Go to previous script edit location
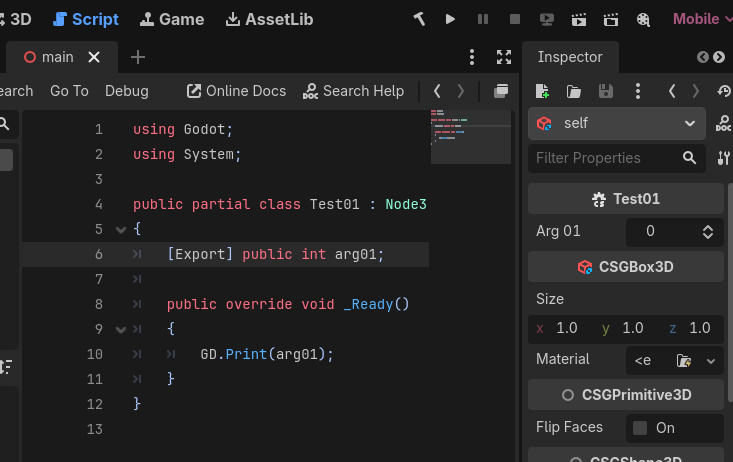The width and height of the screenshot is (733, 462). [437, 91]
